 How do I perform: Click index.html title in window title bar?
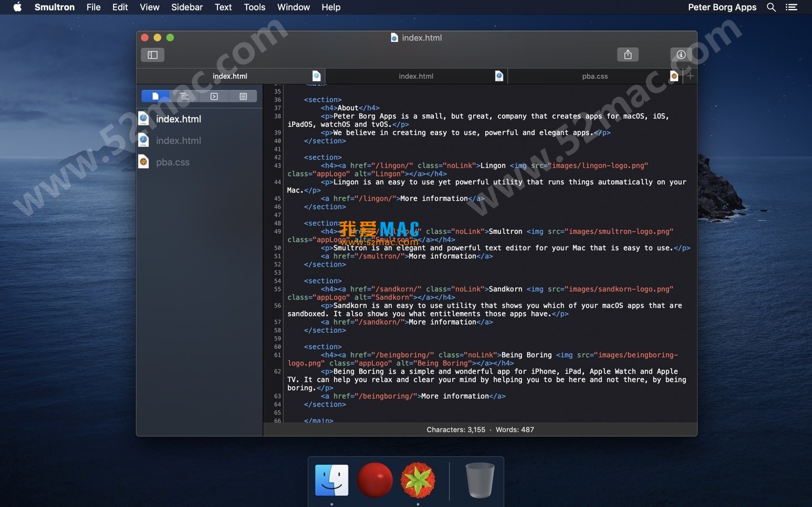click(x=422, y=37)
